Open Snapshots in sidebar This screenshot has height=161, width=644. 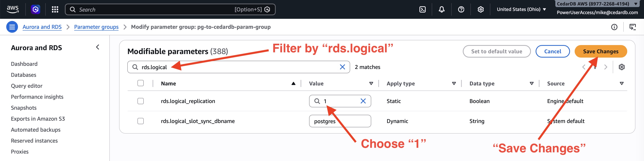tap(24, 108)
